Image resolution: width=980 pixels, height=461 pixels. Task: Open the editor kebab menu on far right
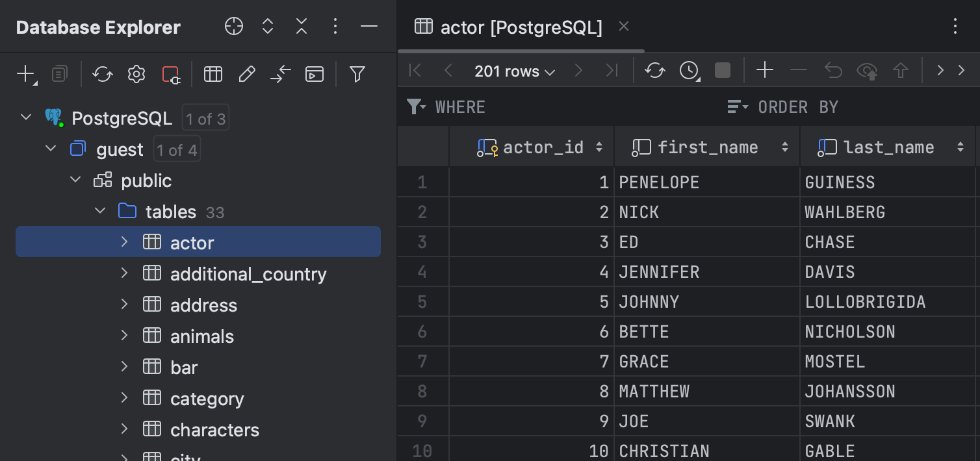[x=955, y=27]
